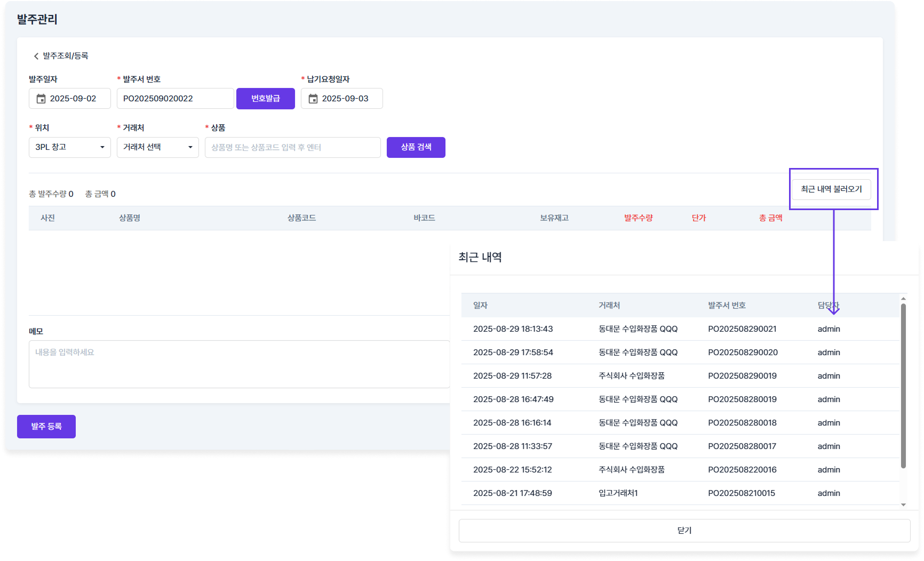Expand the 위치 dropdown showing 3PL 창고

pos(70,147)
